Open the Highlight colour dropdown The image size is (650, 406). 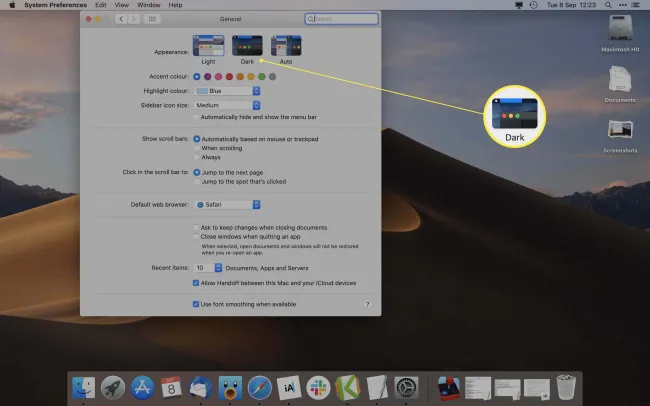click(x=226, y=91)
